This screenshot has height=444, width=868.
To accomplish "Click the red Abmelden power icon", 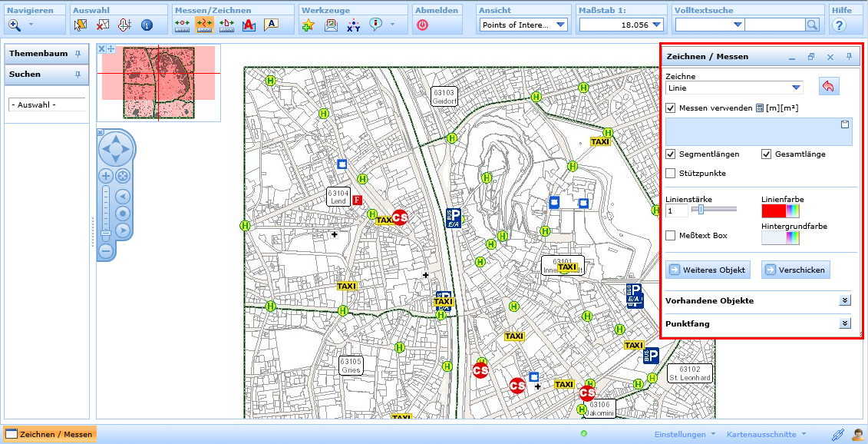I will 422,25.
